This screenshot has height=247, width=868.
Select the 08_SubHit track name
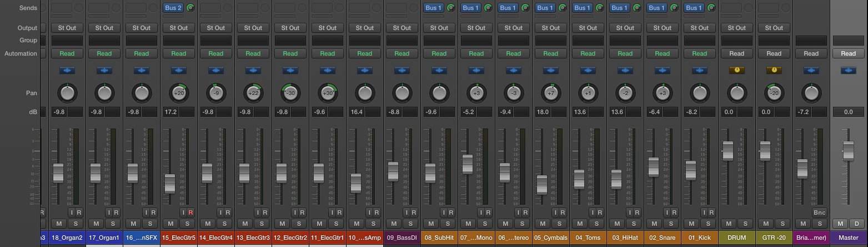coord(439,238)
